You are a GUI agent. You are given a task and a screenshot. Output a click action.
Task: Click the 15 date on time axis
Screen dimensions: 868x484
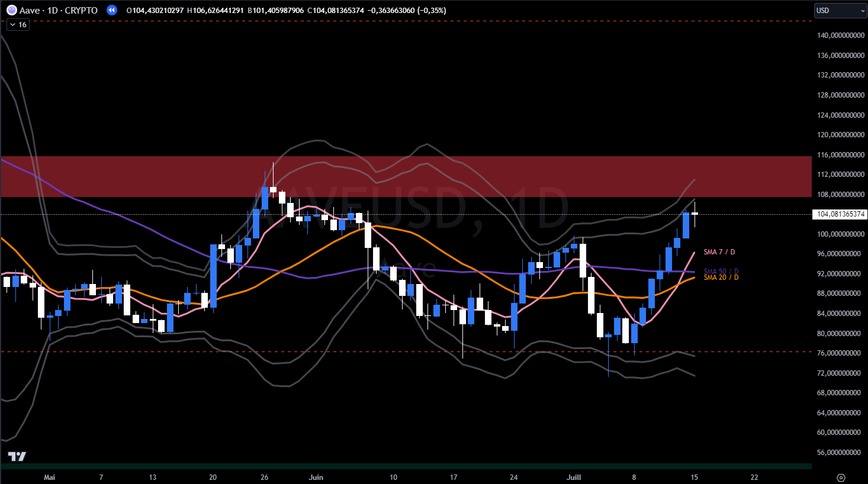694,477
